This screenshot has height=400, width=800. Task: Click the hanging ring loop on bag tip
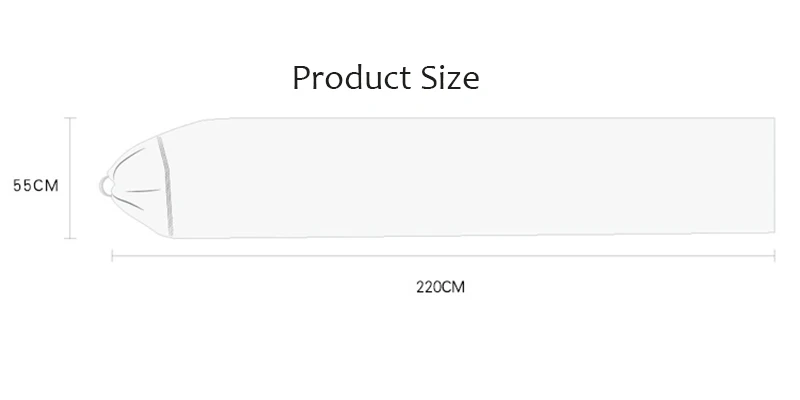(106, 186)
